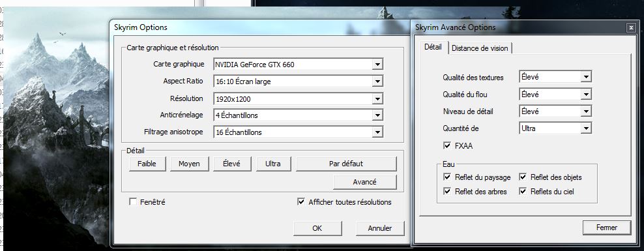
Task: Open the Carte graphique dropdown
Action: (298, 65)
